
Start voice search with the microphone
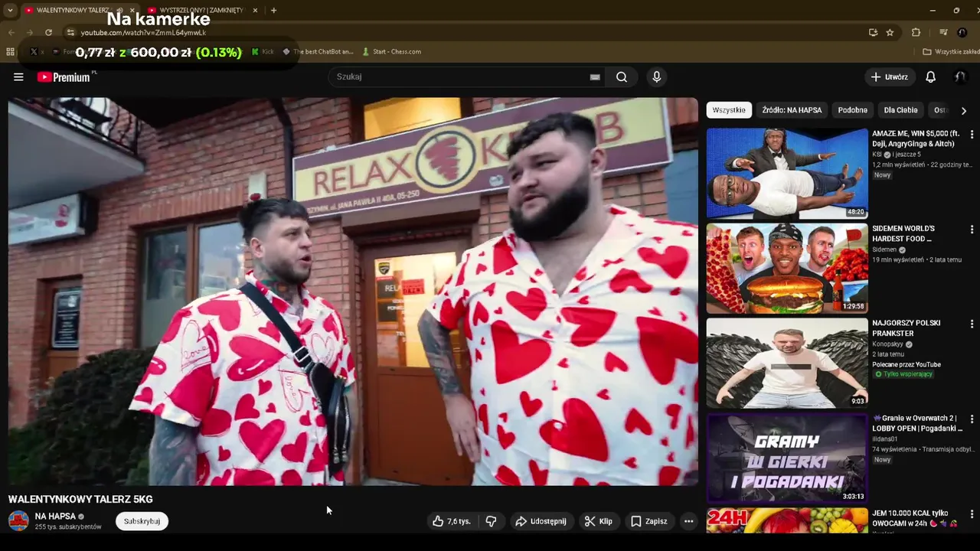coord(656,77)
